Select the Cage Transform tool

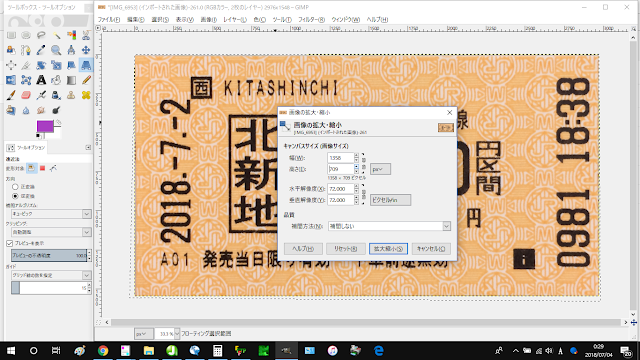click(x=26, y=80)
